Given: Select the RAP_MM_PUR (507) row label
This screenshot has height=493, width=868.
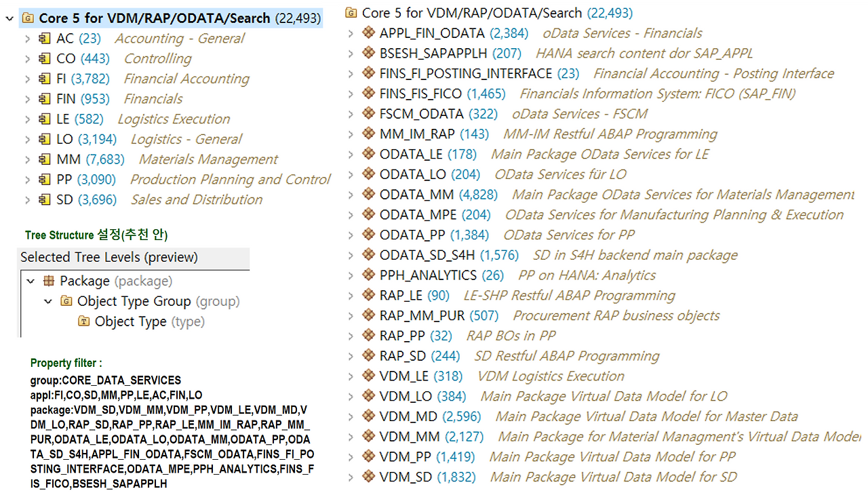Looking at the screenshot, I should pos(439,315).
